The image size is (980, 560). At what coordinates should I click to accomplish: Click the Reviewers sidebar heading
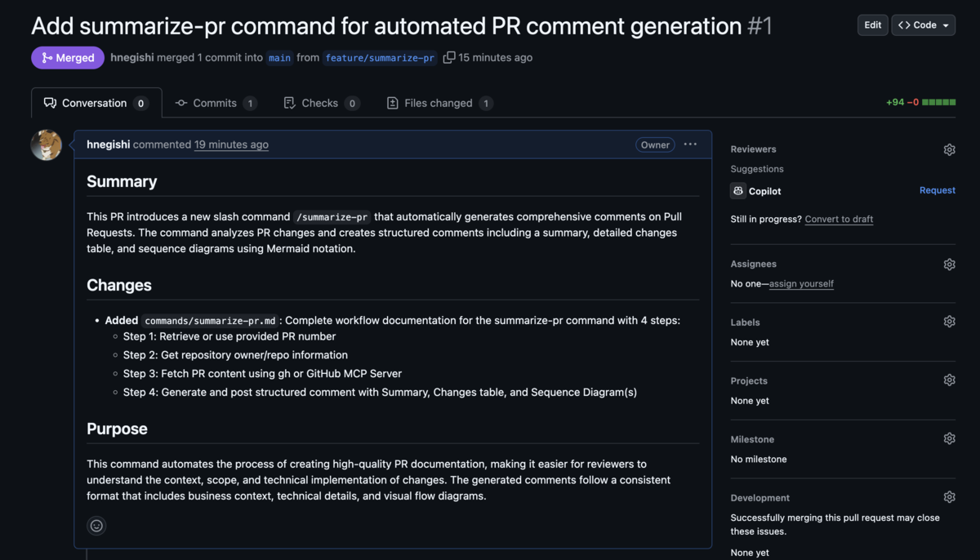[x=753, y=149]
